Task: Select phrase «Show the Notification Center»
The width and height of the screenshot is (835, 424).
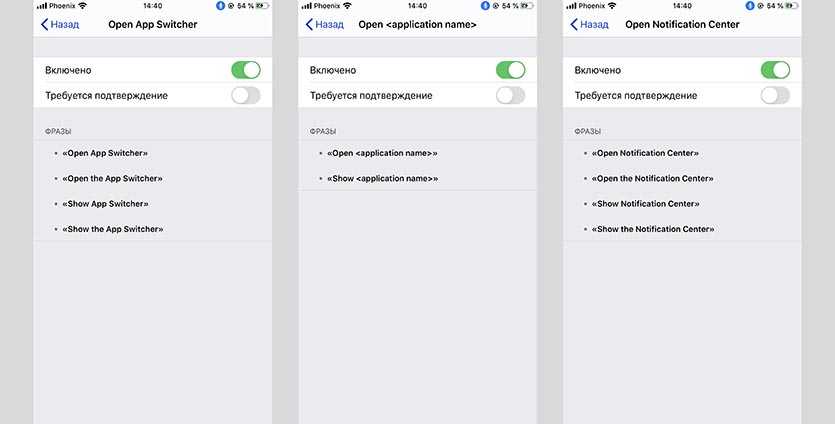Action: coord(653,229)
